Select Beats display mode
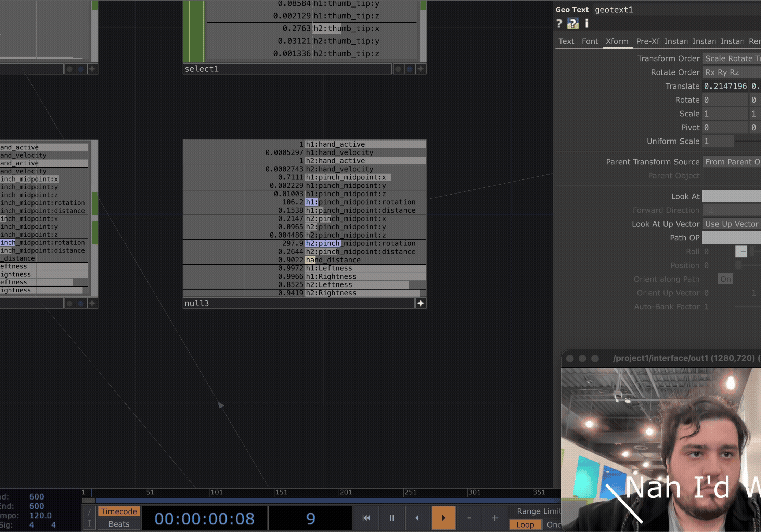 (119, 524)
